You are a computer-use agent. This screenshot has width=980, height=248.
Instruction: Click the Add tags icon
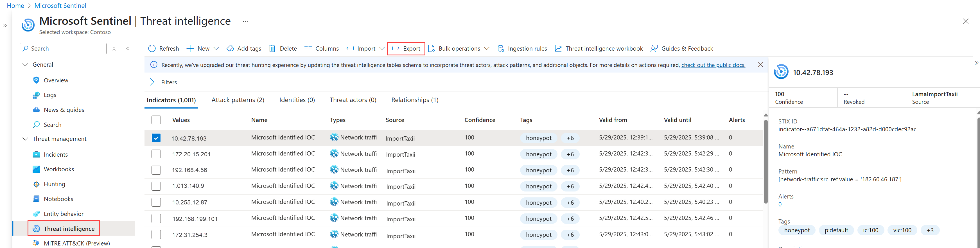tap(230, 48)
